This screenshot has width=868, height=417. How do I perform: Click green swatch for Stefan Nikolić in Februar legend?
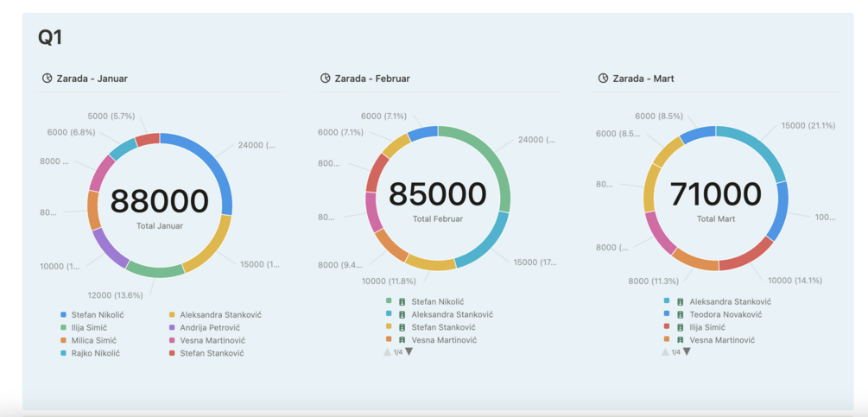pos(389,301)
